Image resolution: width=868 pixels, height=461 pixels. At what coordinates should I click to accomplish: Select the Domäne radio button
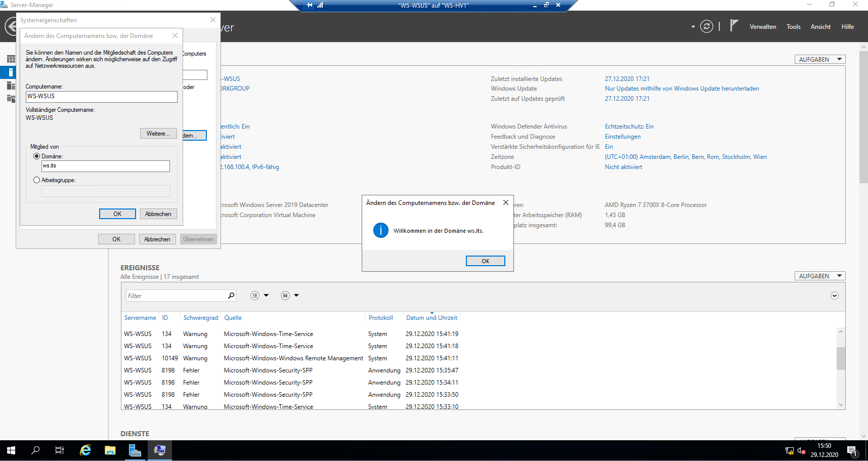(x=36, y=156)
